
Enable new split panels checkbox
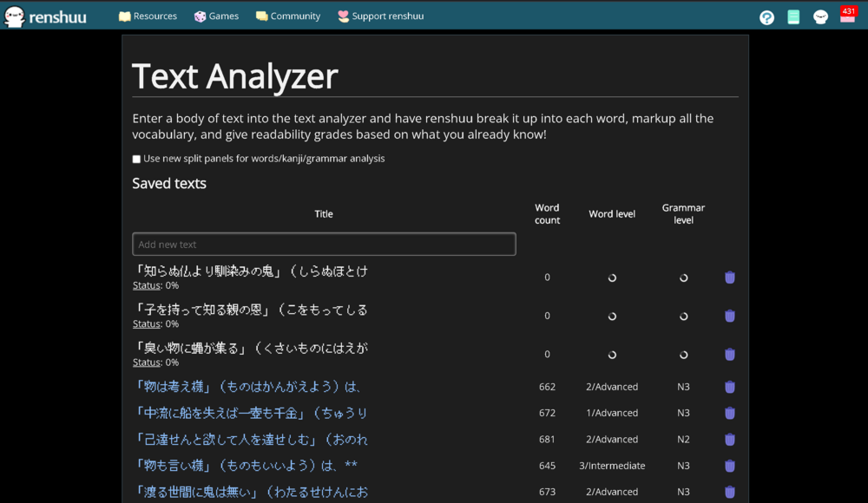136,160
